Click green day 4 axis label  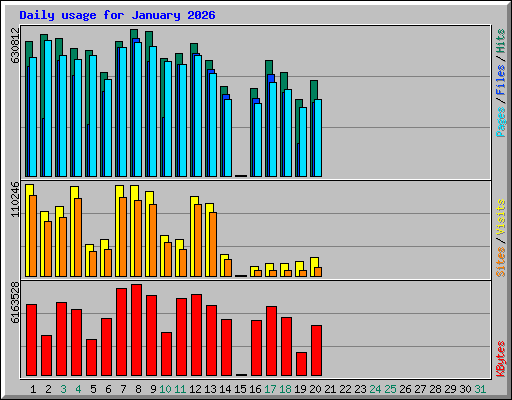[78, 389]
